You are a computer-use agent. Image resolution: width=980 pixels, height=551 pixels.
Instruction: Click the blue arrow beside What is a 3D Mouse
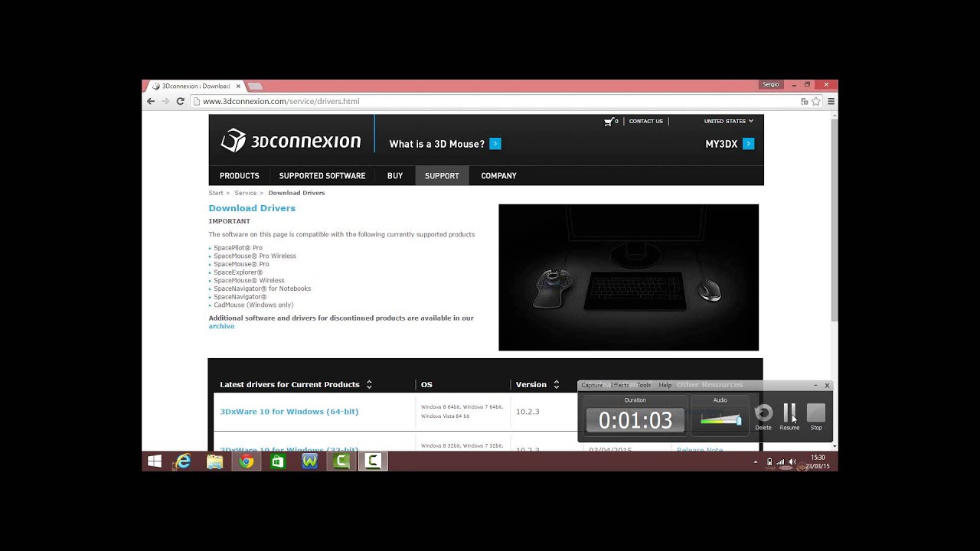(495, 144)
